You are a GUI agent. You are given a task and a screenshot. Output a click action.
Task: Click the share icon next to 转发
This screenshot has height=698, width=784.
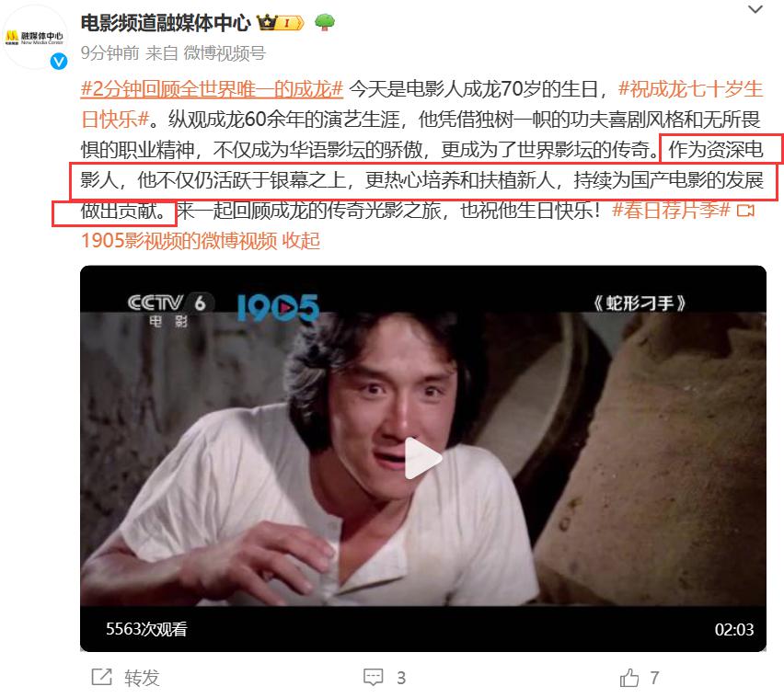tap(102, 677)
